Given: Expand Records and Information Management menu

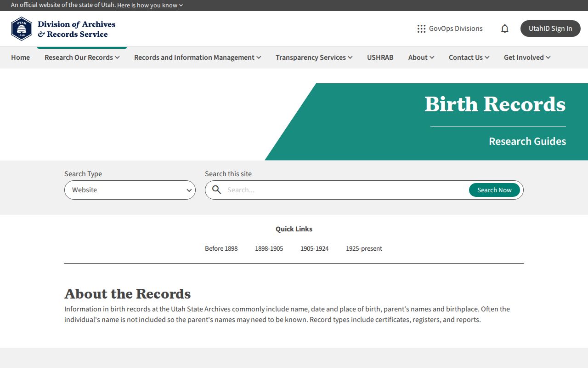Looking at the screenshot, I should (x=198, y=57).
